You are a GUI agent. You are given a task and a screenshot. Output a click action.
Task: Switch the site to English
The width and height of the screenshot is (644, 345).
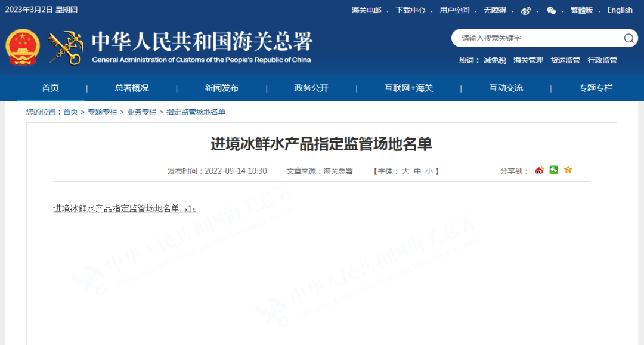click(620, 10)
